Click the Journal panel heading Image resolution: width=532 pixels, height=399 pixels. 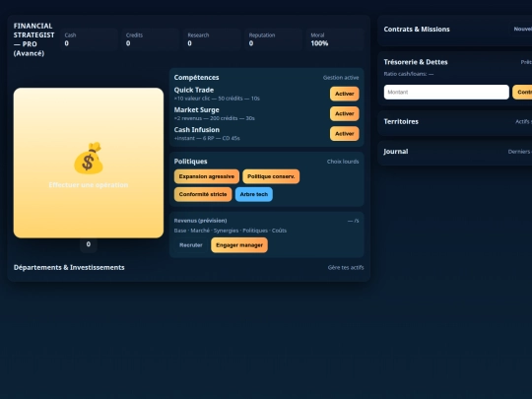396,152
